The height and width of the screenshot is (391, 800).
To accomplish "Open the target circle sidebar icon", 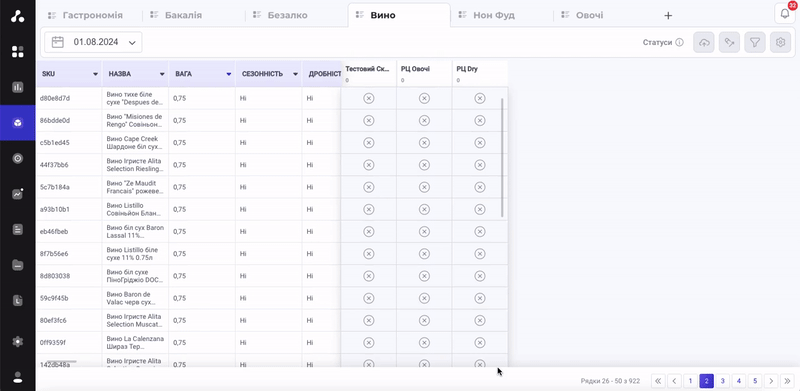I will pyautogui.click(x=17, y=159).
